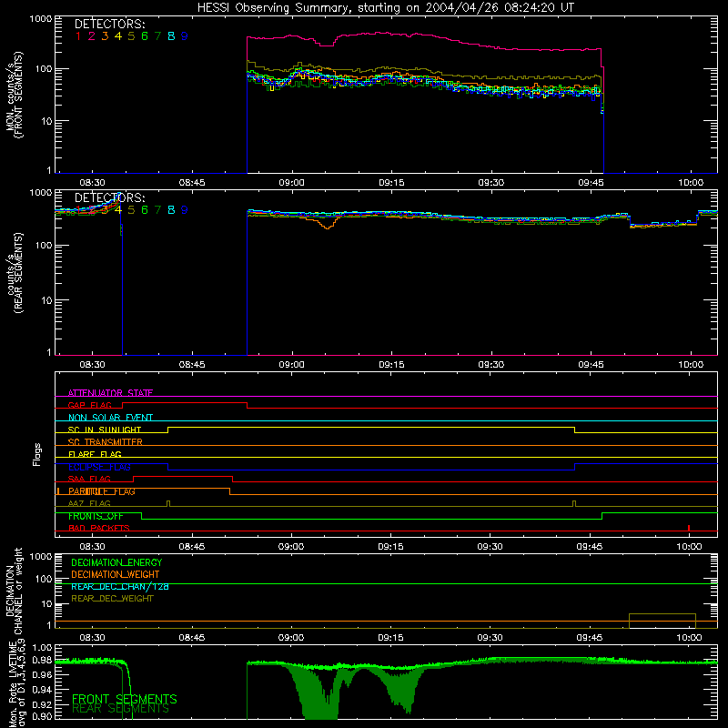
Task: Select the DETECTORS: legend label in front segments plot
Action: (109, 25)
